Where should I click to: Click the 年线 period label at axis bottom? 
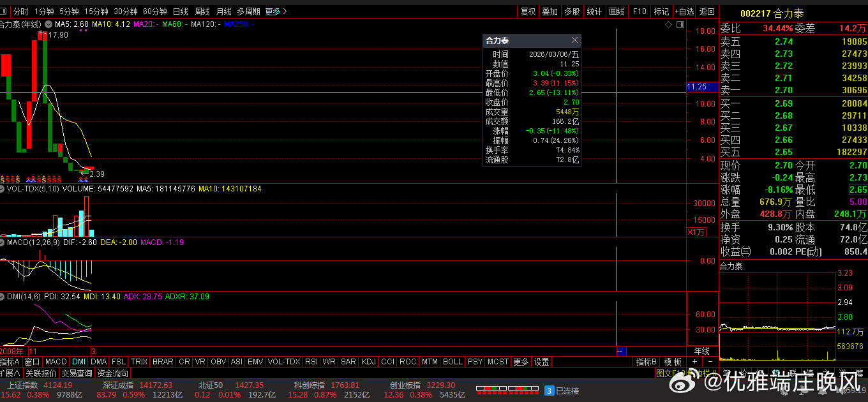[x=701, y=351]
